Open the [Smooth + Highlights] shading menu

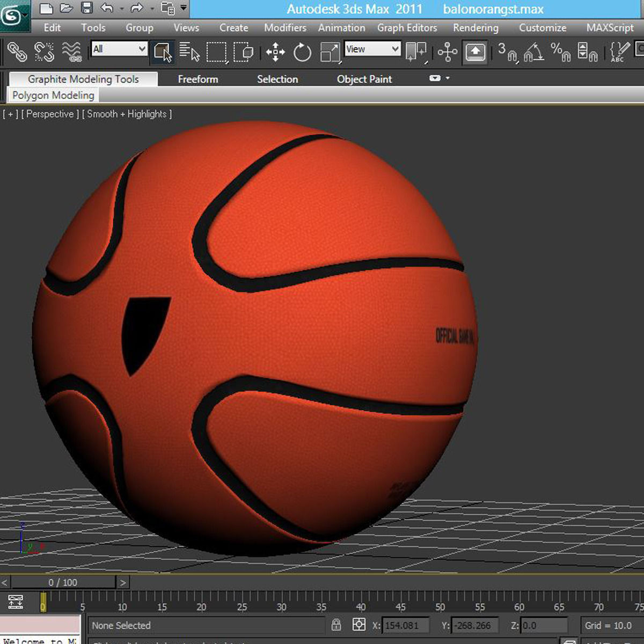click(x=127, y=114)
